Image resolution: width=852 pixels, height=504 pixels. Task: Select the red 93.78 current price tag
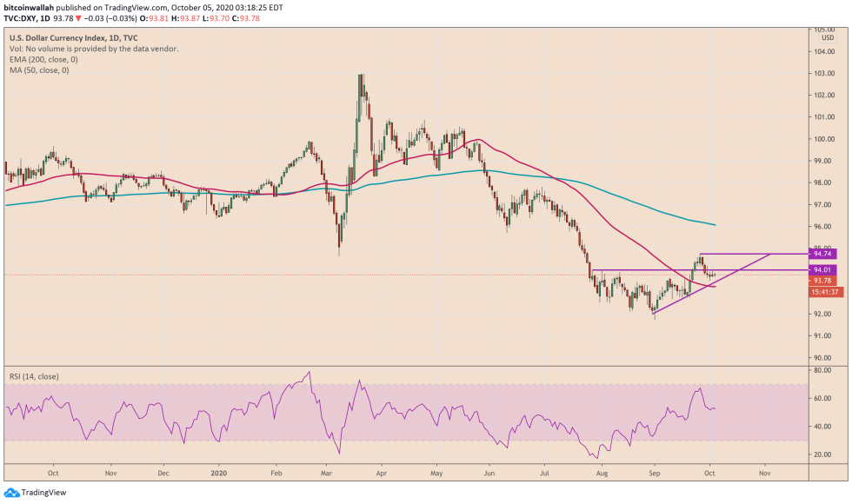click(x=822, y=282)
